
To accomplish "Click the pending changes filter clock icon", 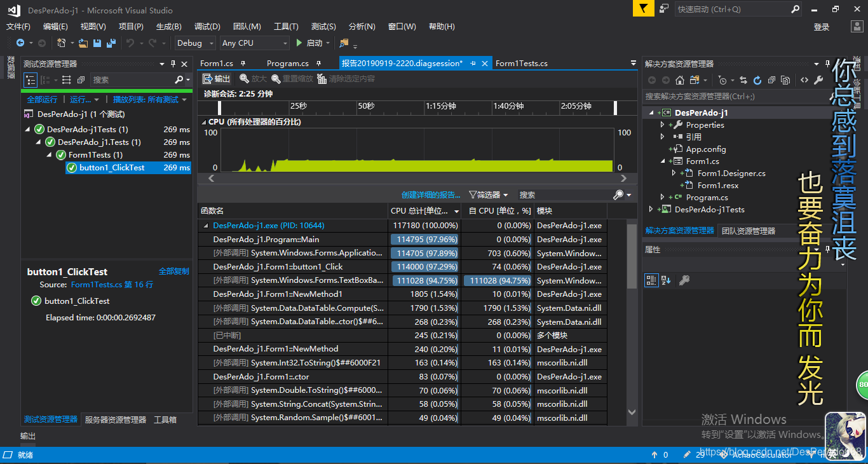I will click(x=722, y=80).
